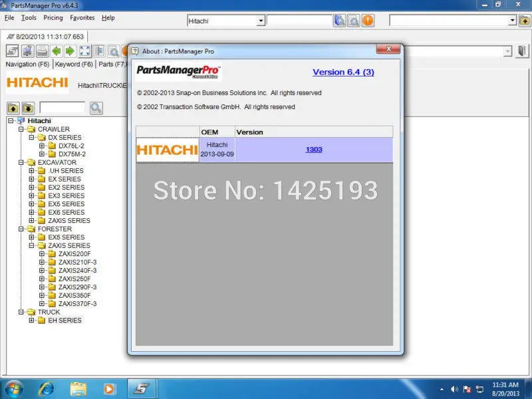Click the speaker icon in the system tray
The width and height of the screenshot is (532, 399).
455,389
